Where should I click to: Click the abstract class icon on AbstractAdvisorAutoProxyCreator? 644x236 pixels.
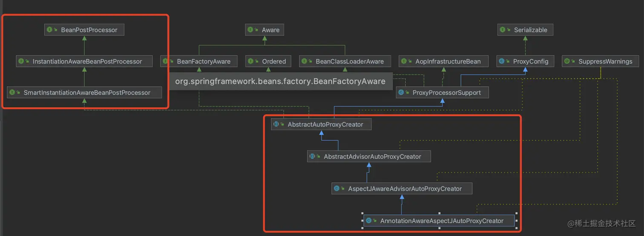pos(313,157)
